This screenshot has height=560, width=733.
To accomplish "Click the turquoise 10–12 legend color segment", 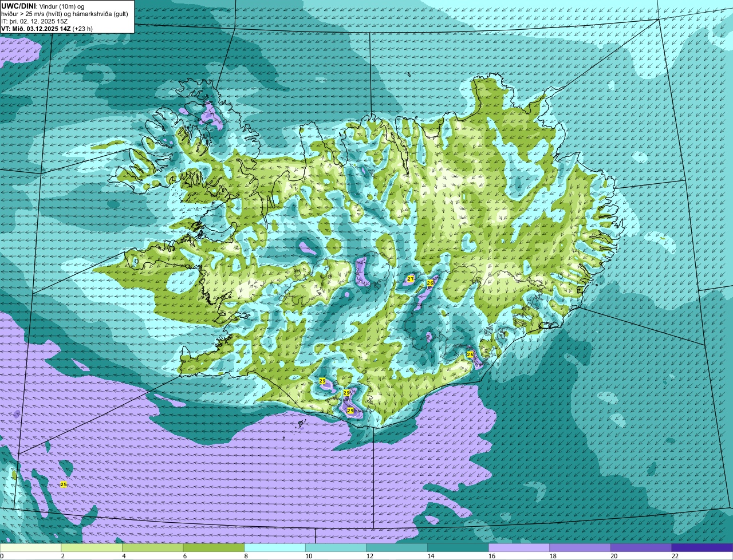I will (336, 547).
